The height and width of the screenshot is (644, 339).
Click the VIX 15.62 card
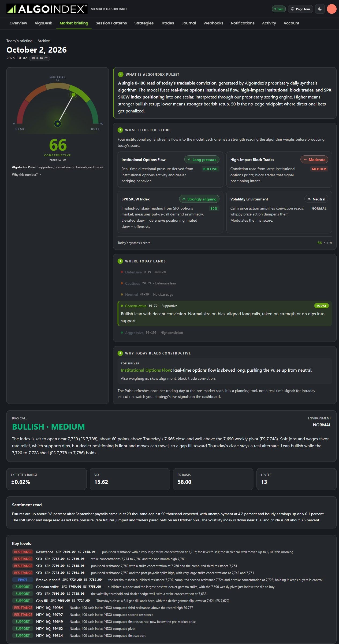click(130, 479)
